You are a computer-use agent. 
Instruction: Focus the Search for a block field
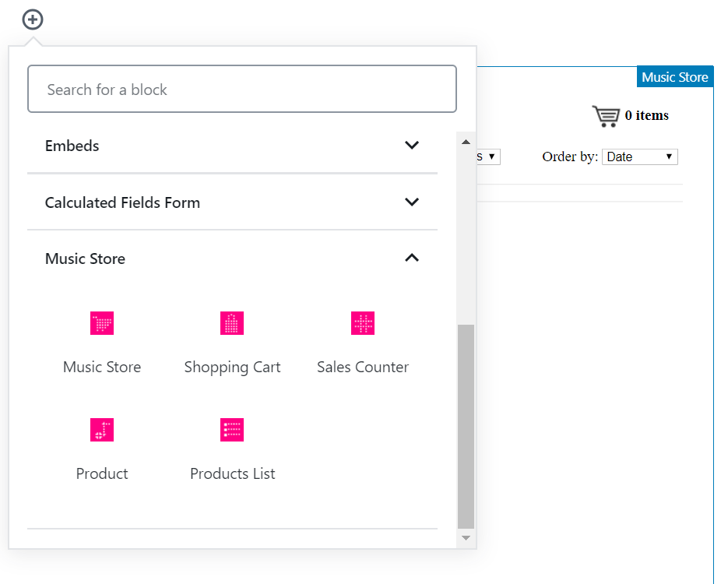point(241,90)
